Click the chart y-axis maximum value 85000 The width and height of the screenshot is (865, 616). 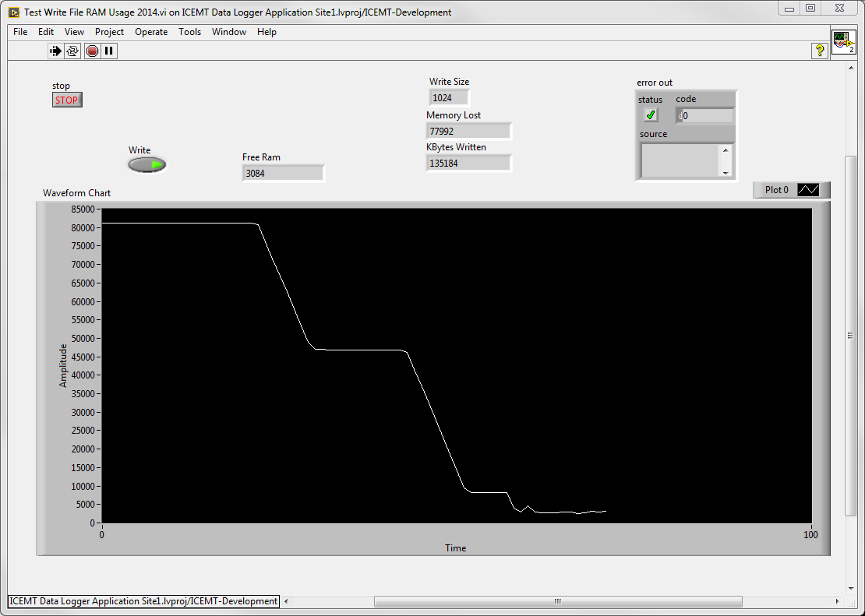point(83,209)
